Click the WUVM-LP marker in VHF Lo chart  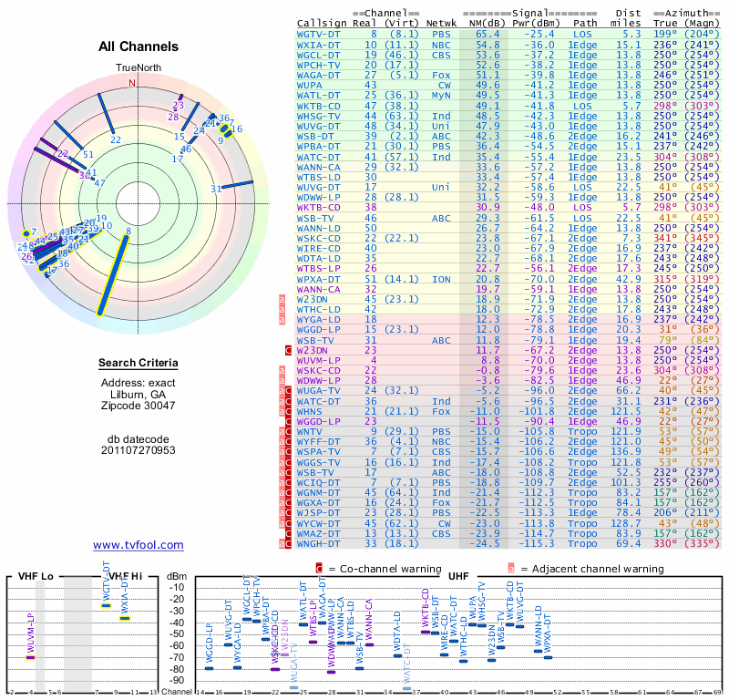30,657
